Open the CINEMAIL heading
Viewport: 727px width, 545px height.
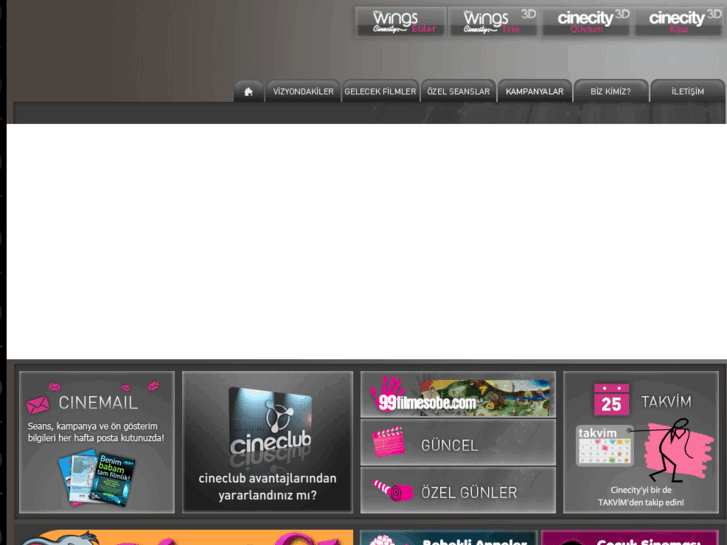(98, 403)
